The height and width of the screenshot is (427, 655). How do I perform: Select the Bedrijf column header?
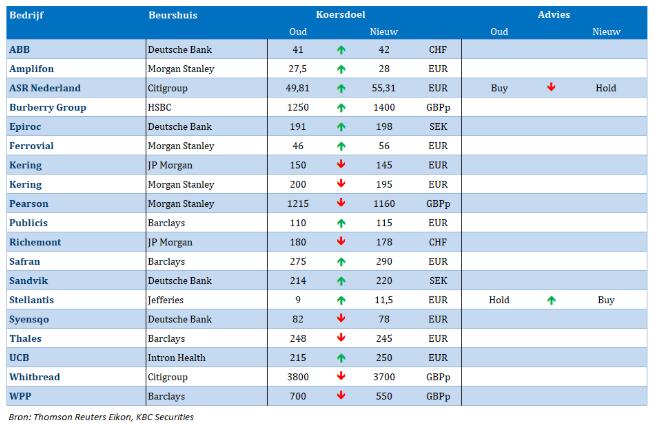(x=26, y=15)
